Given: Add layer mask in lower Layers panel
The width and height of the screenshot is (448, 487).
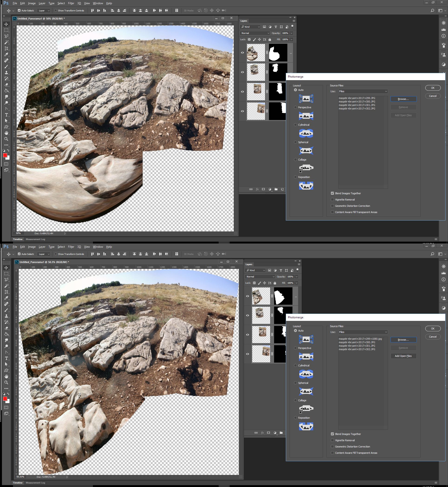Looking at the screenshot, I should (268, 433).
